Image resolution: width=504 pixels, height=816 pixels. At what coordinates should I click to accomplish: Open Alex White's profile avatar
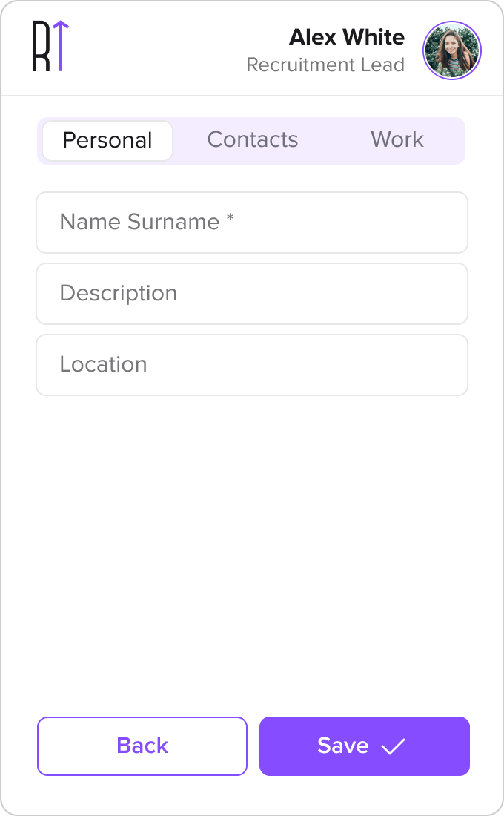point(452,50)
